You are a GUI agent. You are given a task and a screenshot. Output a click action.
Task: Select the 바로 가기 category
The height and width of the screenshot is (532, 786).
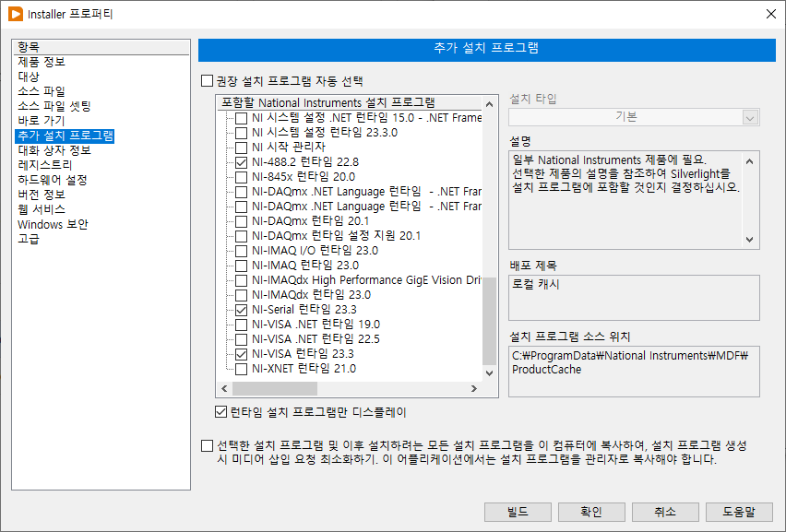click(42, 121)
